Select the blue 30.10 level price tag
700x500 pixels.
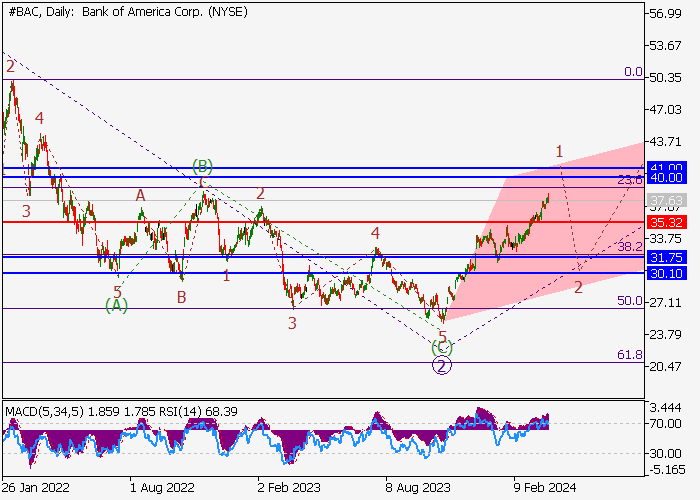(667, 274)
